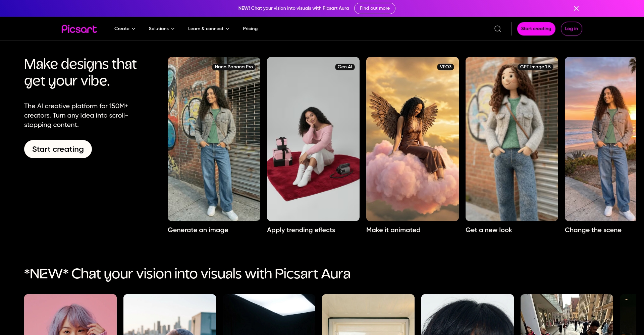
Task: Open the Pricing page
Action: pos(250,28)
